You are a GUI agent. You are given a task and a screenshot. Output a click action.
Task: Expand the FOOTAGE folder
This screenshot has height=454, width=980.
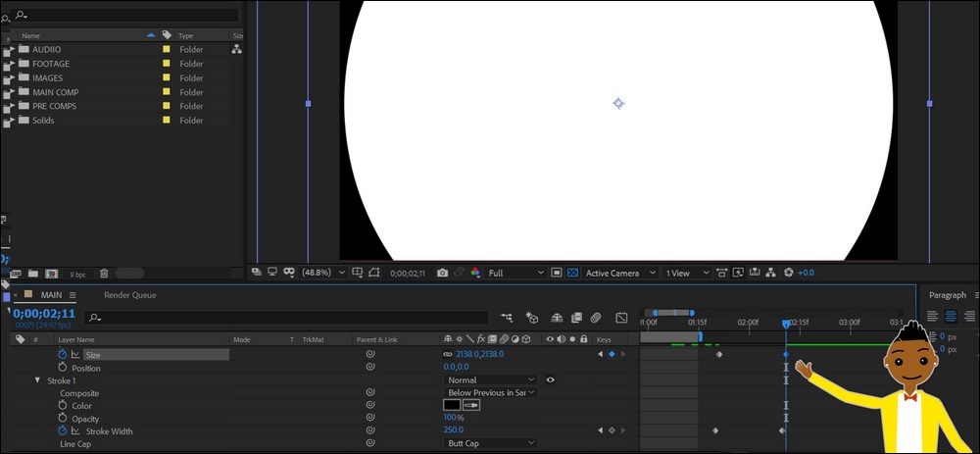click(x=12, y=63)
